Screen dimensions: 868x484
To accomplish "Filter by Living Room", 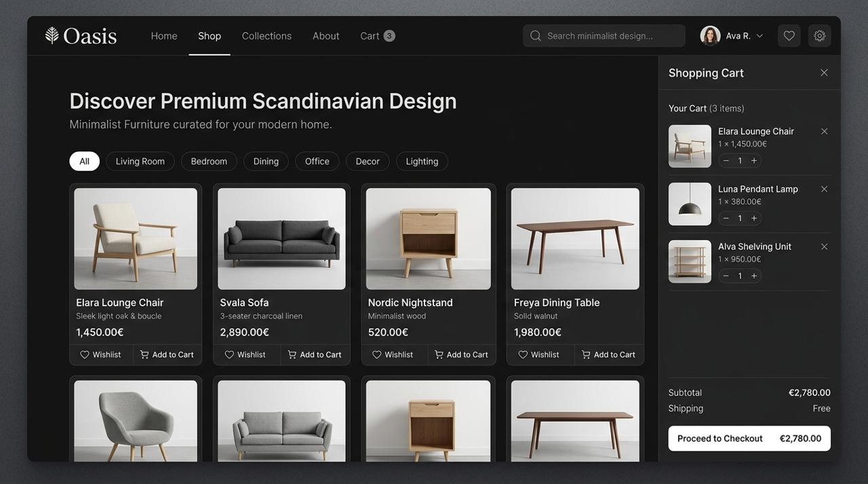I will click(x=140, y=161).
